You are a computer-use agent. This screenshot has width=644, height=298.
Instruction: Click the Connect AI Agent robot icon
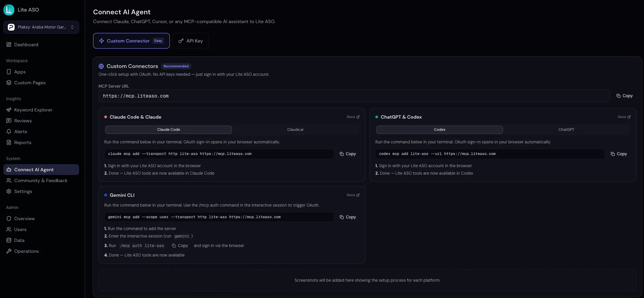pos(9,170)
